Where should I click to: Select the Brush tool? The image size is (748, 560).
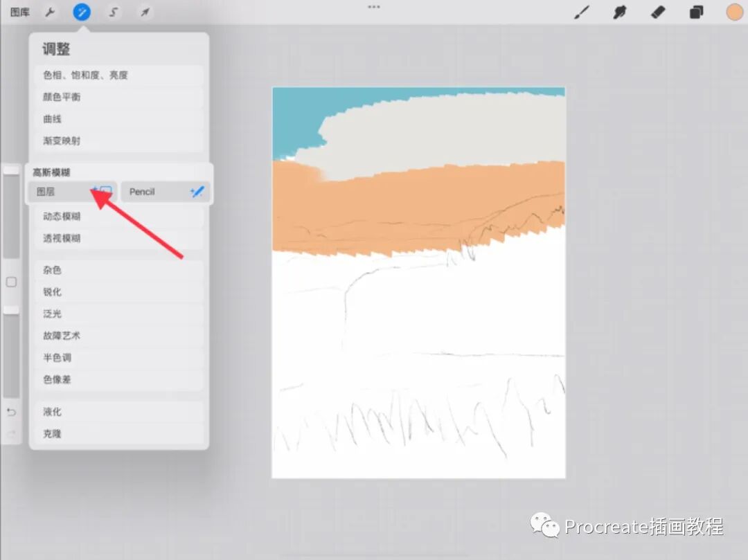[x=582, y=12]
